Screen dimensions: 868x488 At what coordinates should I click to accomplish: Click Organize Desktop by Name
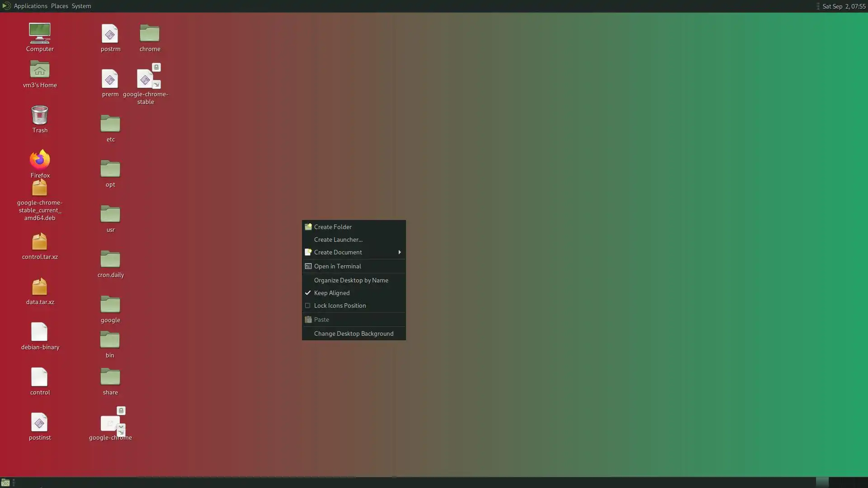point(351,280)
